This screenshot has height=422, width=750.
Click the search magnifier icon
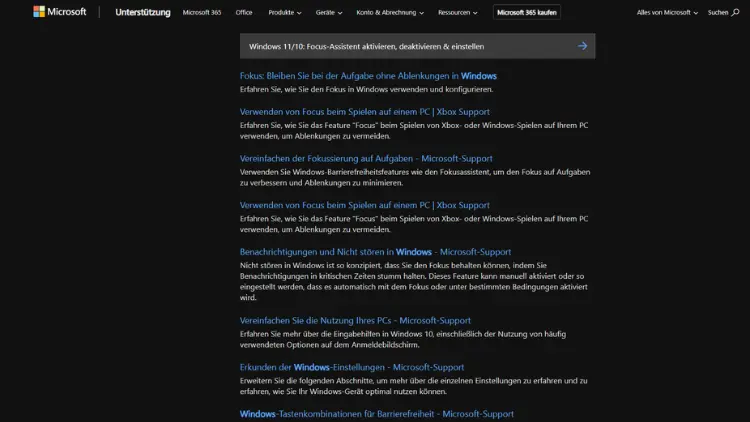click(x=735, y=12)
